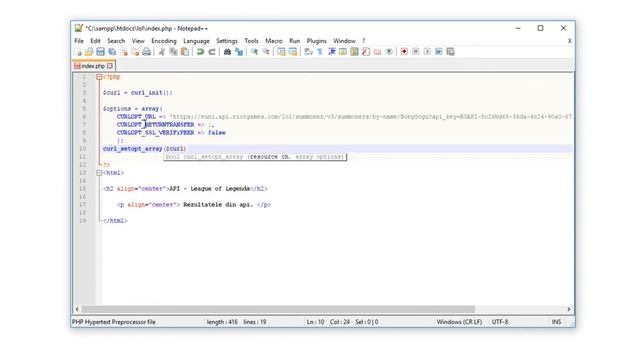Open the Language menu

pos(196,41)
